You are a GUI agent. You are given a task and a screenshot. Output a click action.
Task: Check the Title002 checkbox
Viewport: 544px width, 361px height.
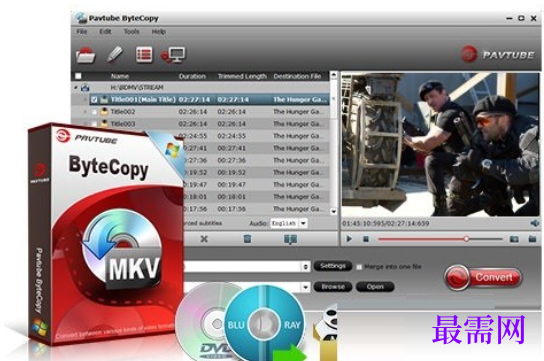(x=94, y=112)
